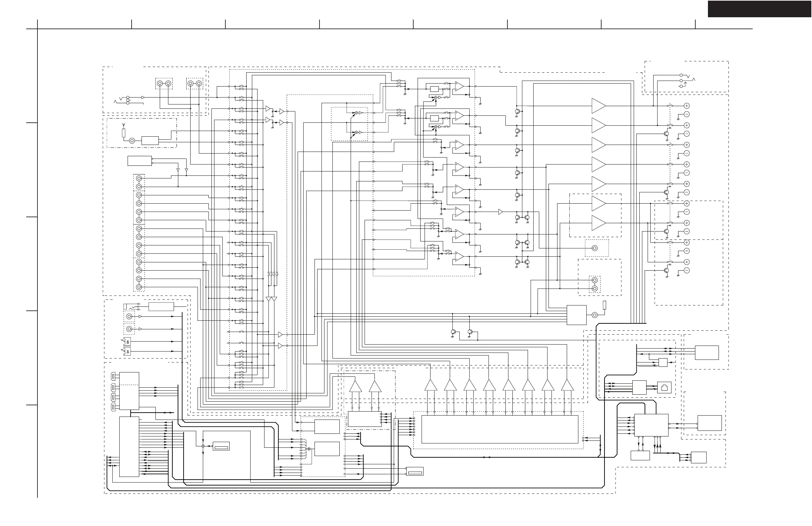Viewport: 812px width, 526px height.
Task: Click the topmost HDMI connector symbol
Action: (x=113, y=376)
